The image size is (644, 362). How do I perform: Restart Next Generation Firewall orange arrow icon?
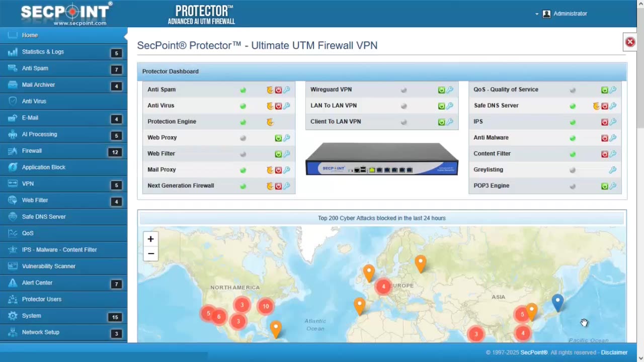pos(270,186)
